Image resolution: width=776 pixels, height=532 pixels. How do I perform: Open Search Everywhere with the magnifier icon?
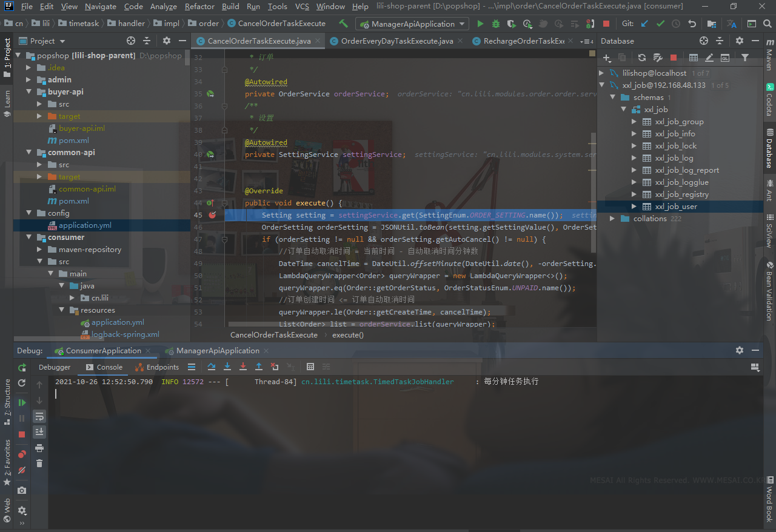point(768,24)
